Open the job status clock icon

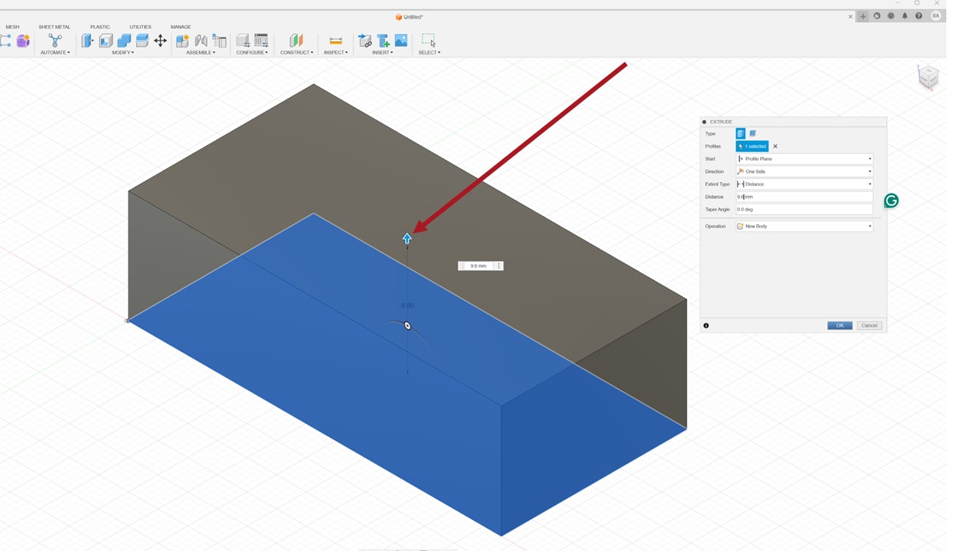pyautogui.click(x=891, y=16)
